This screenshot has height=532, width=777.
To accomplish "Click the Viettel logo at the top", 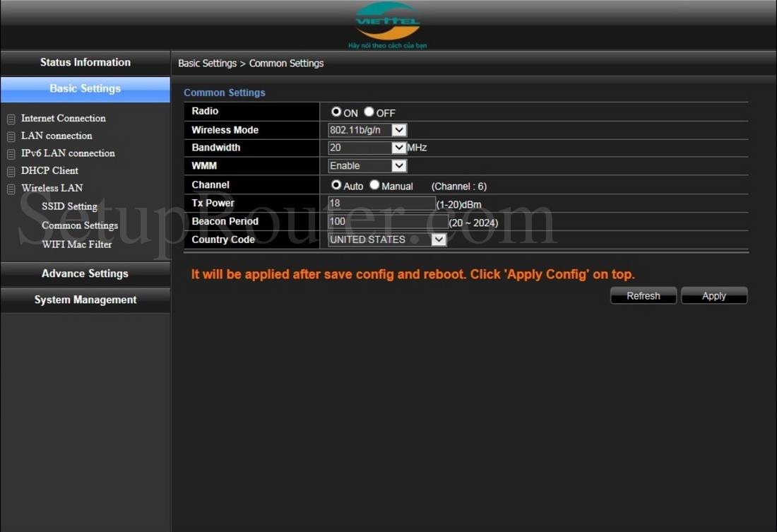I will [387, 22].
